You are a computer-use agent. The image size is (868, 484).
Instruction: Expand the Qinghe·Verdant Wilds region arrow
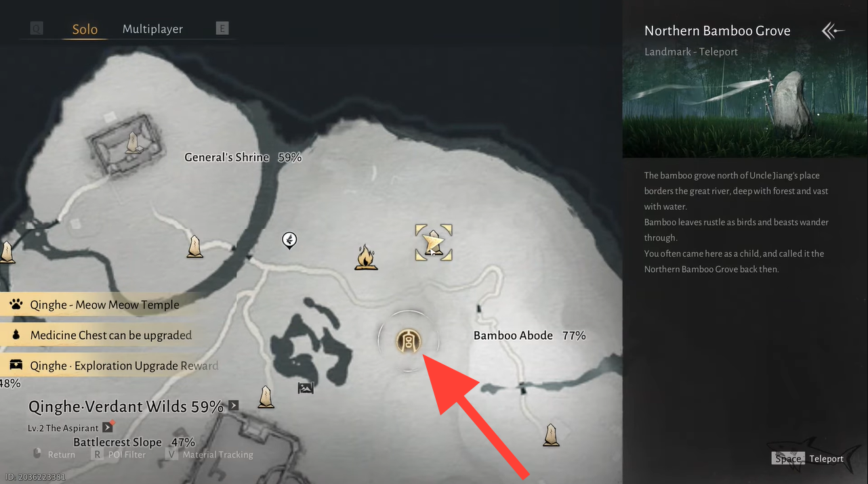pos(233,405)
